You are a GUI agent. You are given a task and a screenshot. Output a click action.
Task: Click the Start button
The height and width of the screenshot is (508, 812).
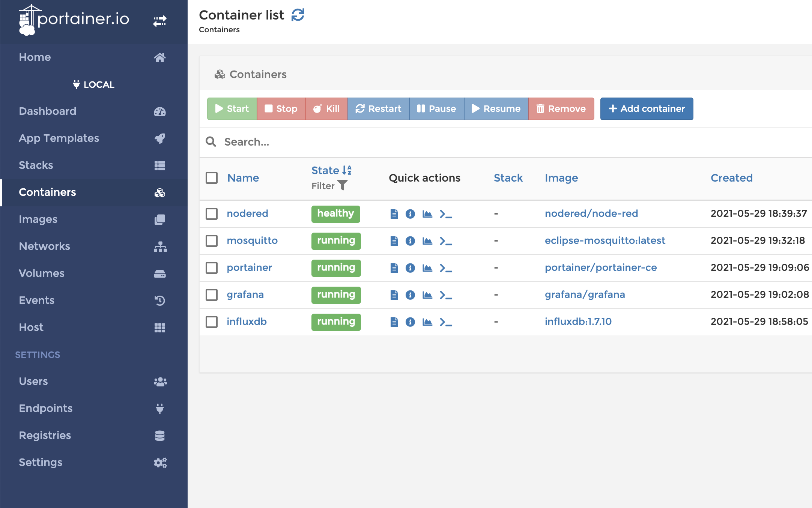[x=232, y=109]
